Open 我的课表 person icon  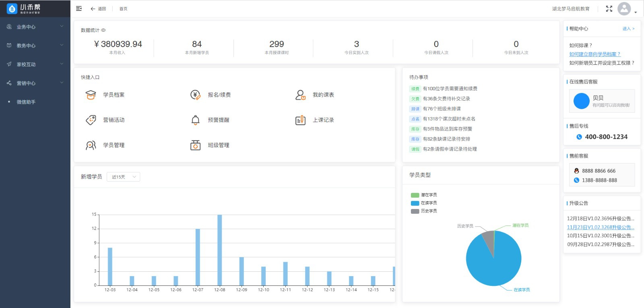[300, 95]
